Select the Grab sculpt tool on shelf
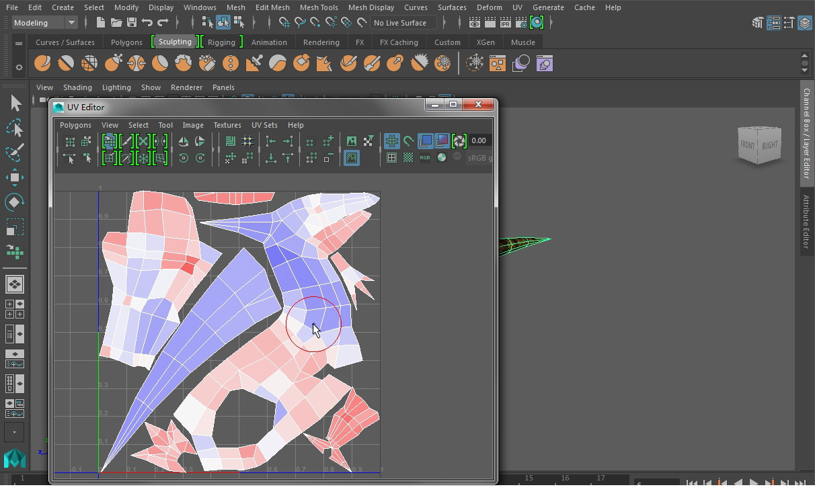This screenshot has width=815, height=504. (113, 64)
